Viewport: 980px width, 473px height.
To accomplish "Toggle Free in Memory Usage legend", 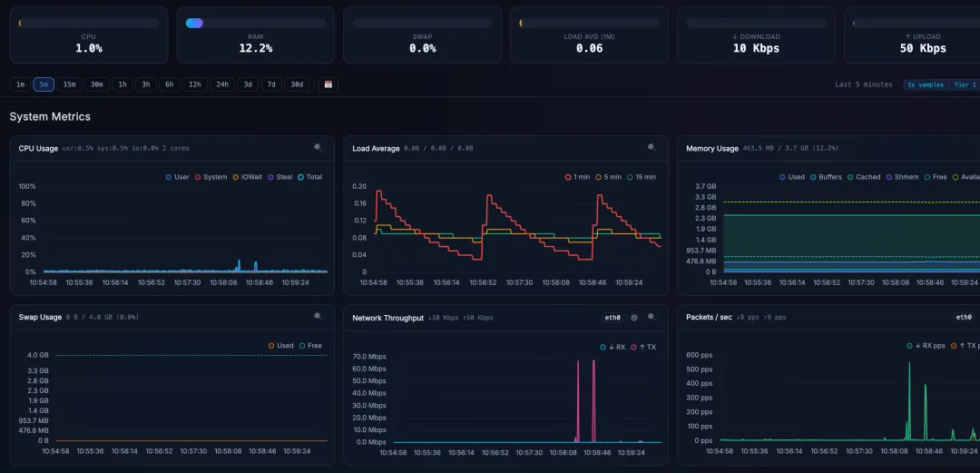I will 936,177.
